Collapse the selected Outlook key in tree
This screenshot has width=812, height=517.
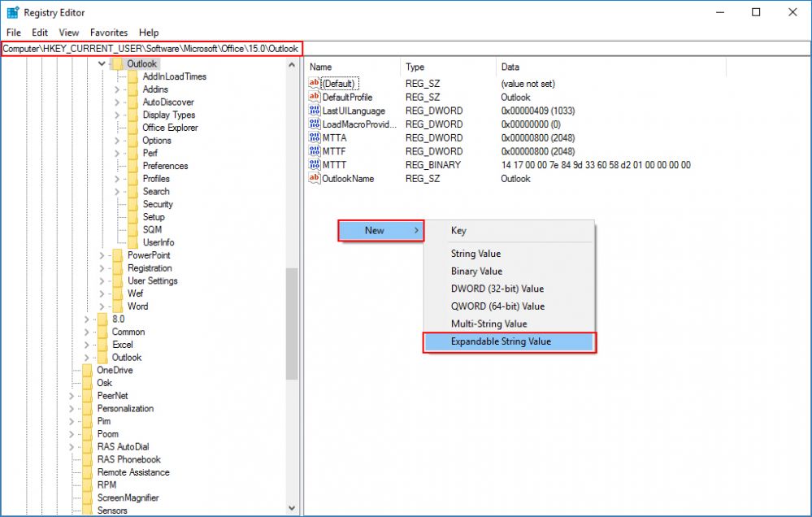102,63
